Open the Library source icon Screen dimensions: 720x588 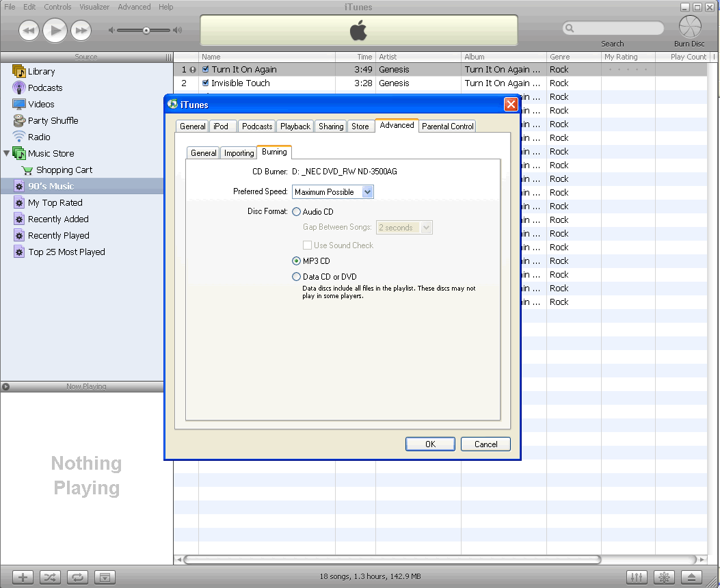point(19,71)
